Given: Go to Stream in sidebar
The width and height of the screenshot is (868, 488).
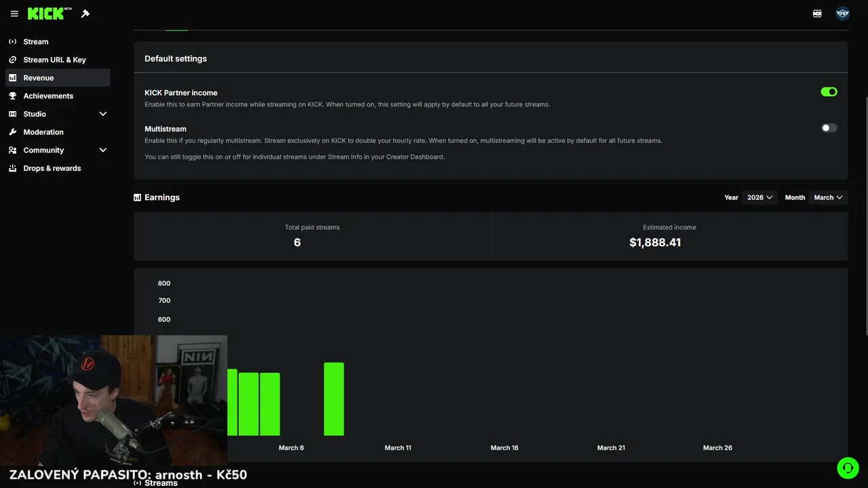Looking at the screenshot, I should [58, 41].
